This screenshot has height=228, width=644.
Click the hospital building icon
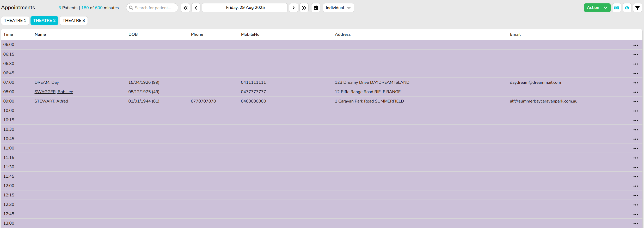tap(617, 8)
